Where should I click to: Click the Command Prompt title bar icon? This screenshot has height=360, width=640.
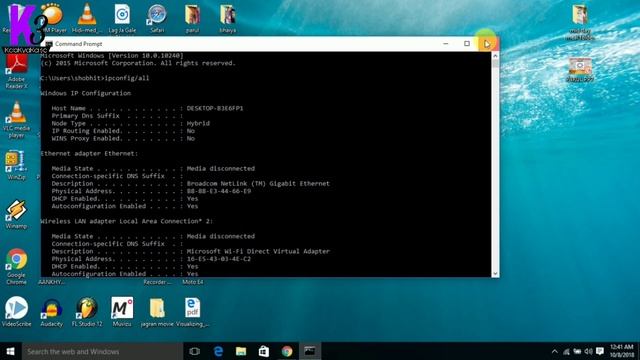tap(49, 44)
